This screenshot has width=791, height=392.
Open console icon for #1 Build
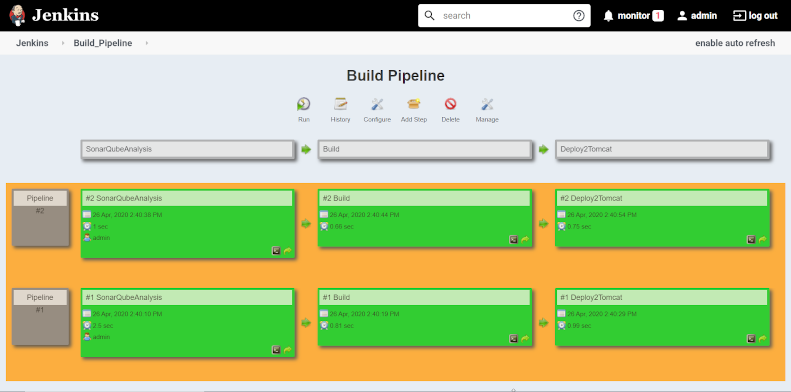tap(514, 339)
